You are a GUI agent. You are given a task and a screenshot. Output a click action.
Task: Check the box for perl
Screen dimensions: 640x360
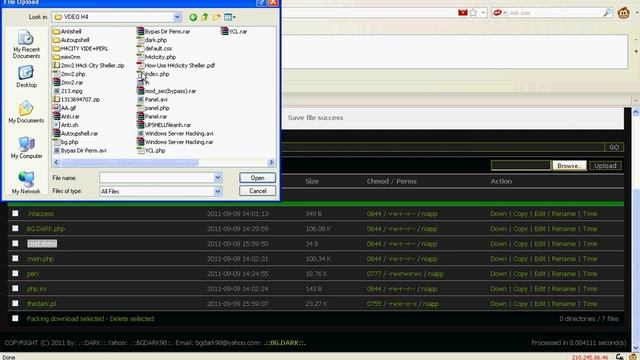15,273
